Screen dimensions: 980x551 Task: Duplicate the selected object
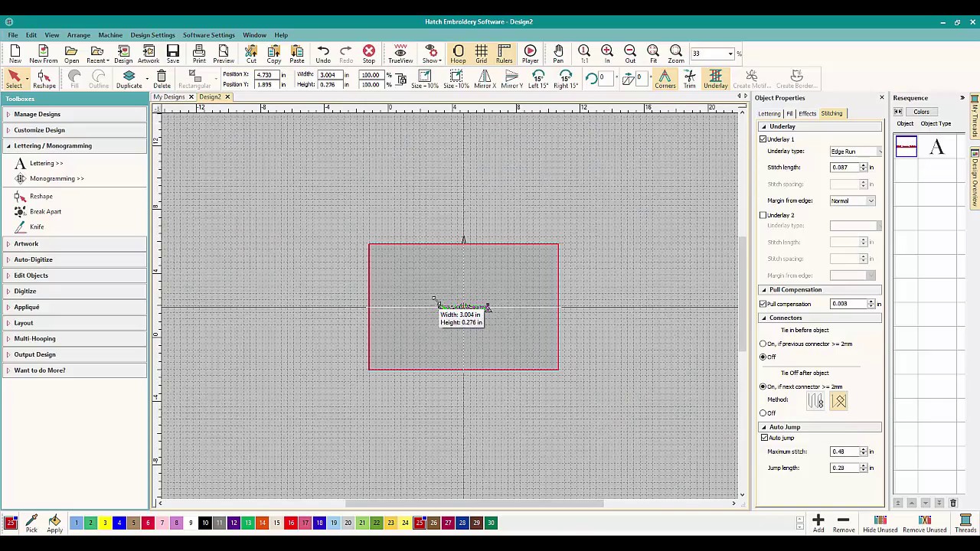(129, 77)
